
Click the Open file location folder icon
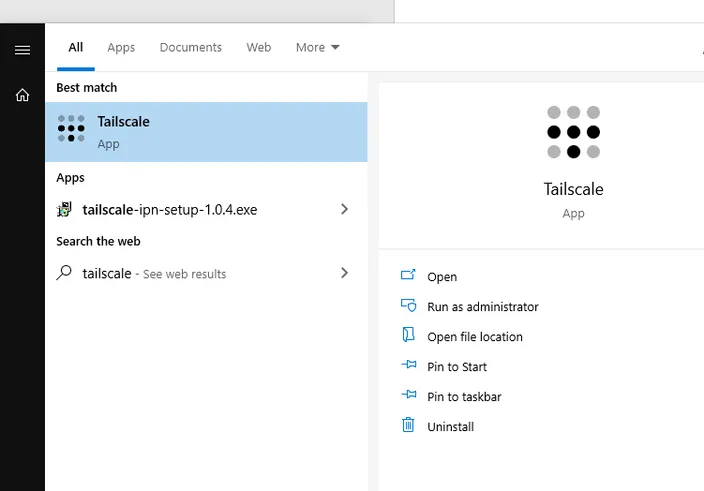click(408, 335)
